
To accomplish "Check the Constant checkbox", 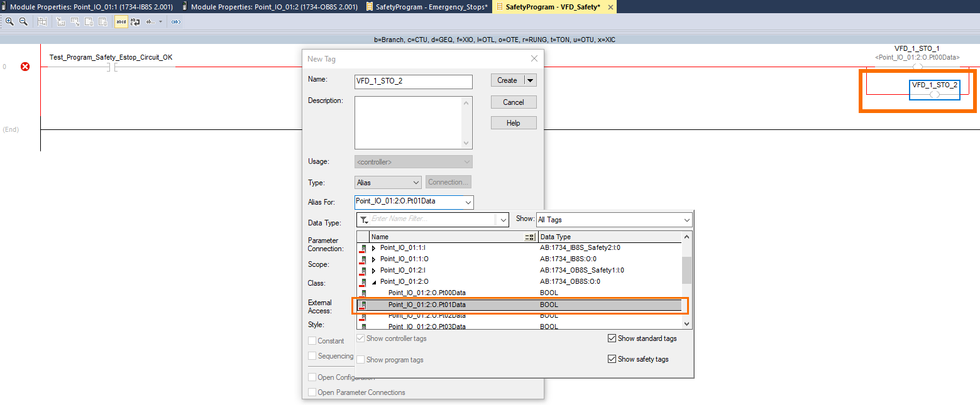I will tap(312, 340).
